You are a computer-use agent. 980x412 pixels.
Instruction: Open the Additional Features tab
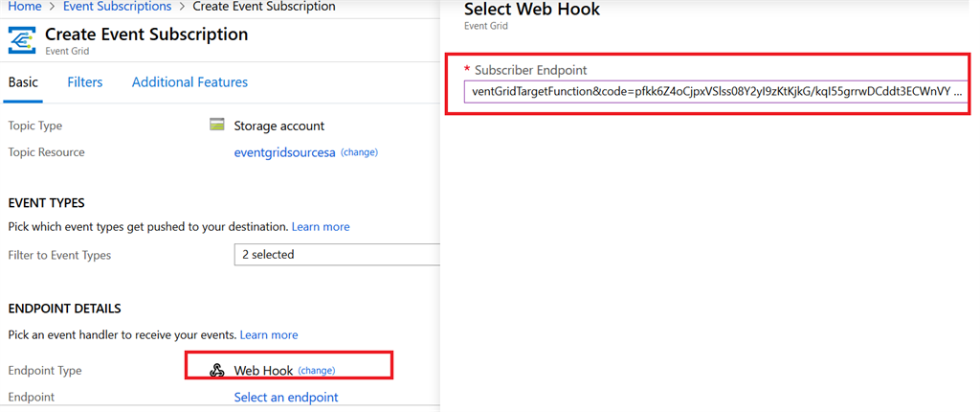tap(189, 82)
